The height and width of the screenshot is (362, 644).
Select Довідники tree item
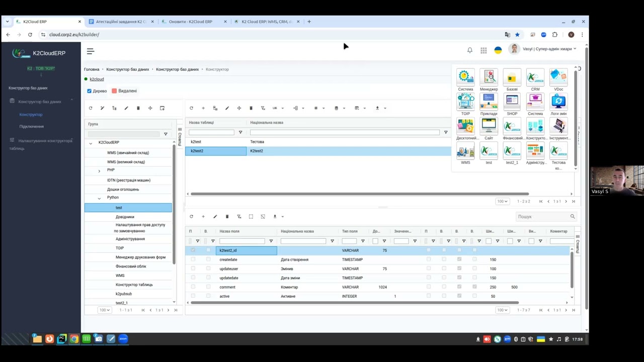125,217
